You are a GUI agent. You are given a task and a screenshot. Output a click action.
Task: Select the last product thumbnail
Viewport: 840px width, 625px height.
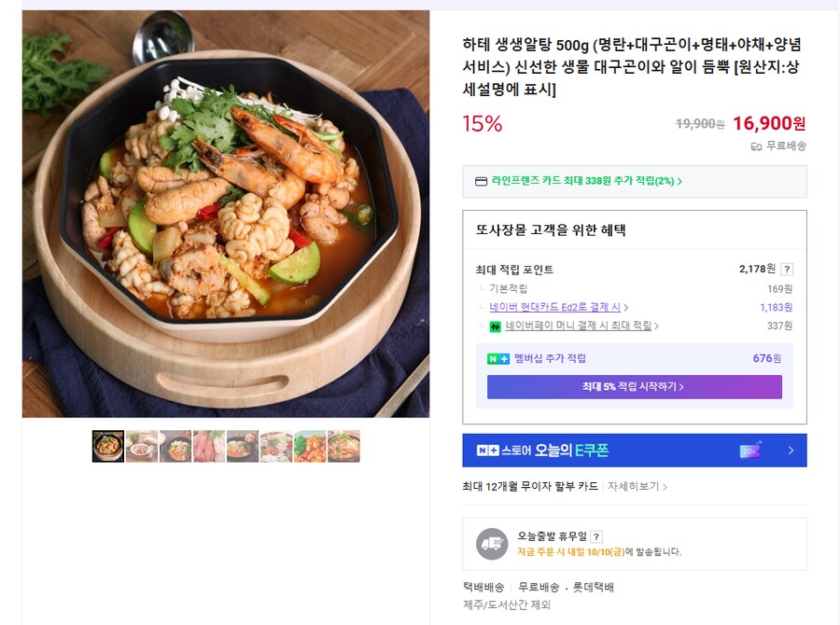click(343, 446)
